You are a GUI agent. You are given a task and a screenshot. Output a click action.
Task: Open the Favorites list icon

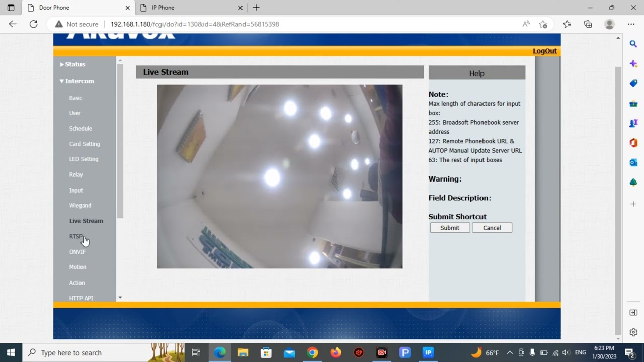pyautogui.click(x=567, y=24)
